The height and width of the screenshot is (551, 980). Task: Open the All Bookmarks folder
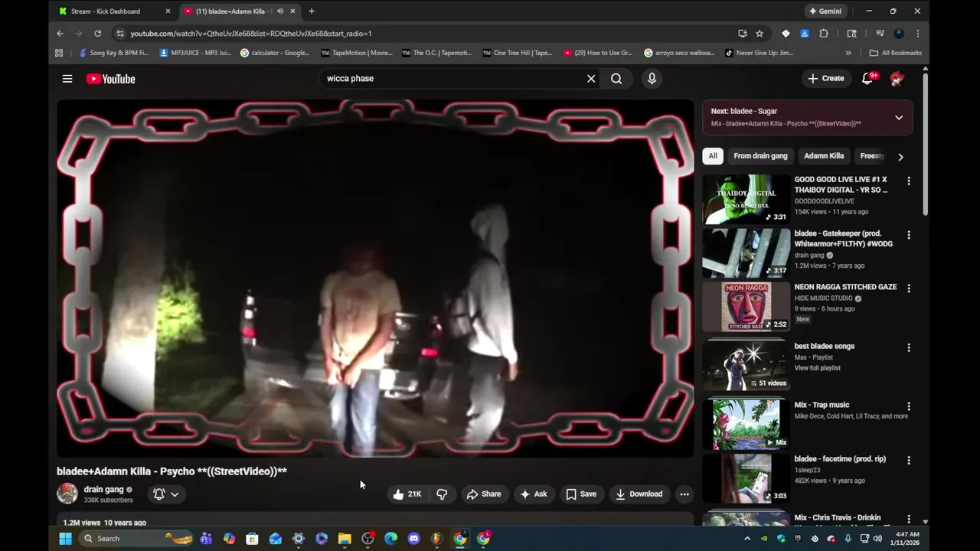click(x=896, y=53)
